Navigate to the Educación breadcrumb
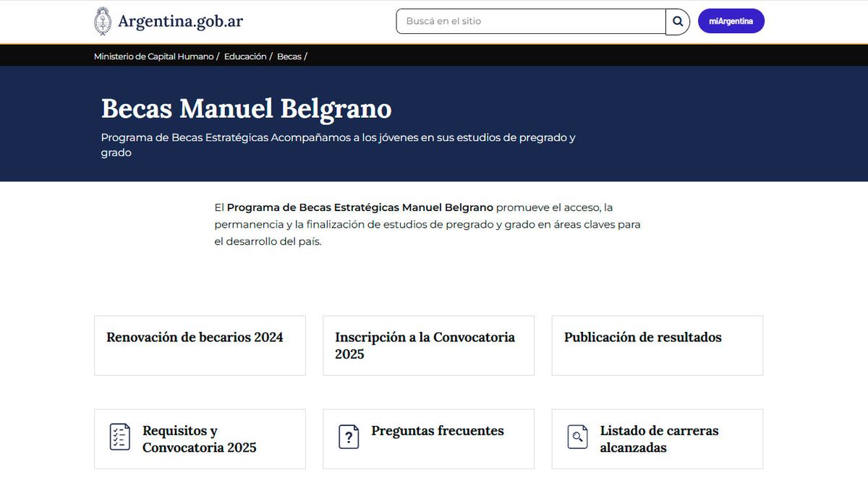The height and width of the screenshot is (488, 868). coord(245,56)
